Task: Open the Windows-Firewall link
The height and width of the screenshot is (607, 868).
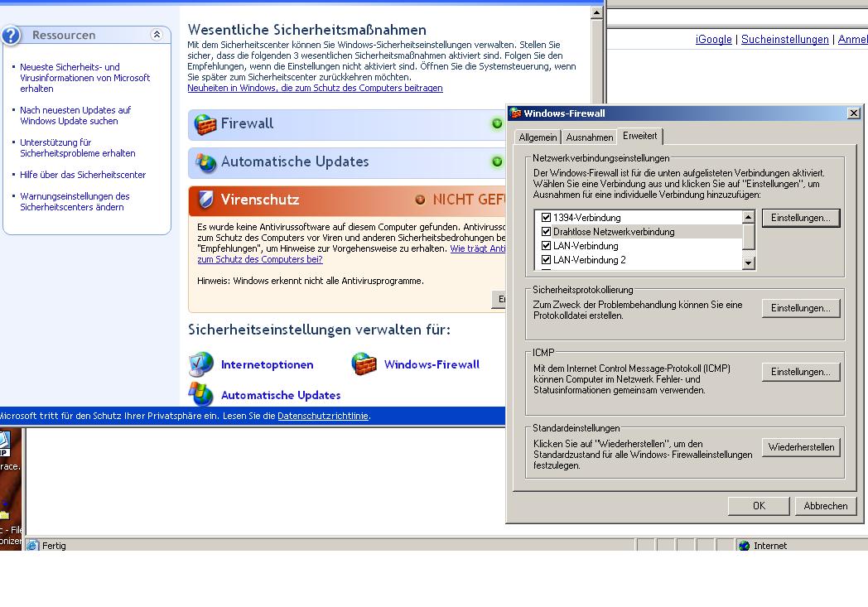Action: [432, 364]
